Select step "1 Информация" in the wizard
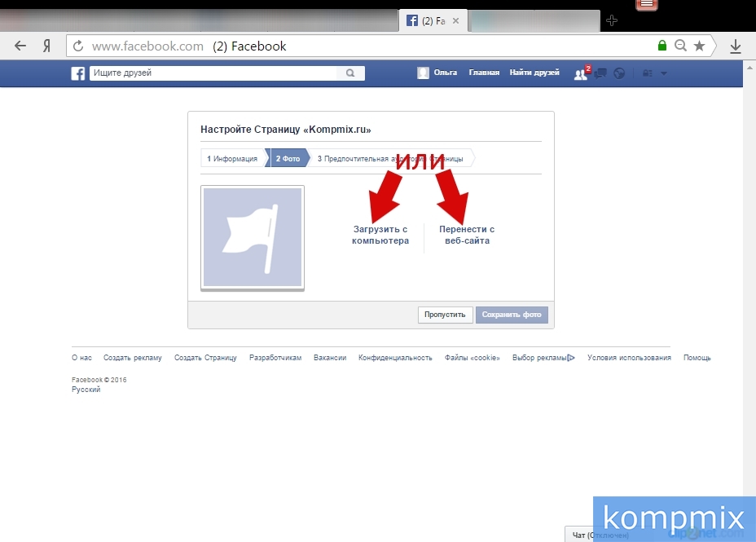The image size is (756, 542). [x=232, y=159]
